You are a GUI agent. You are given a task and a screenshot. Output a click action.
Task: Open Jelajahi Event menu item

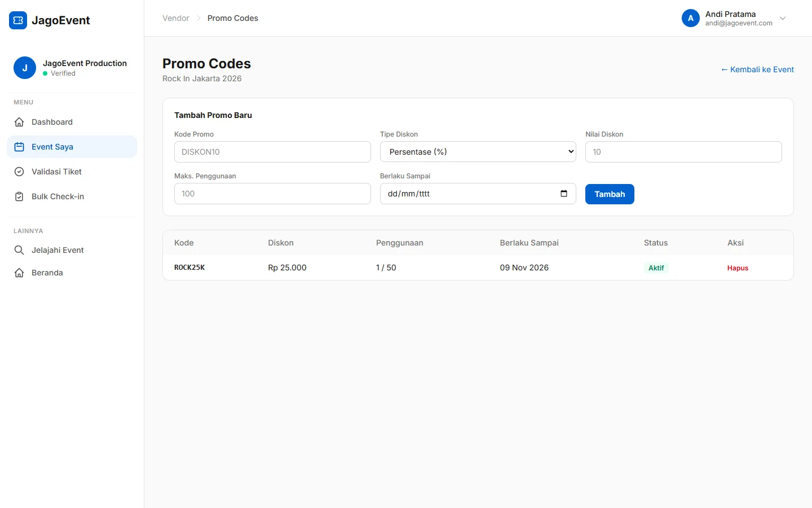(72, 250)
